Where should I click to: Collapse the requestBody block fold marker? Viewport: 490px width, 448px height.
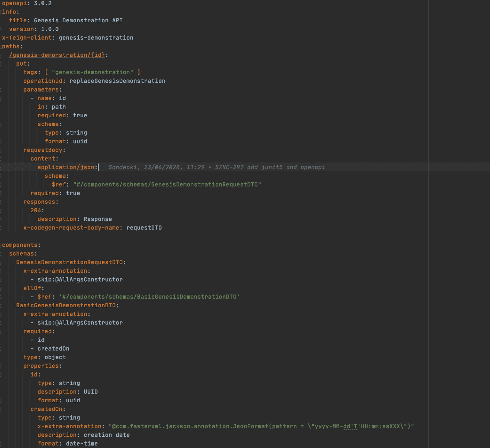tap(1, 150)
